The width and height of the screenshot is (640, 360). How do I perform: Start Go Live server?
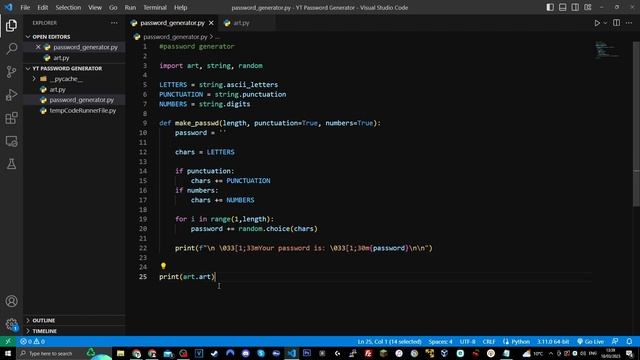point(590,341)
